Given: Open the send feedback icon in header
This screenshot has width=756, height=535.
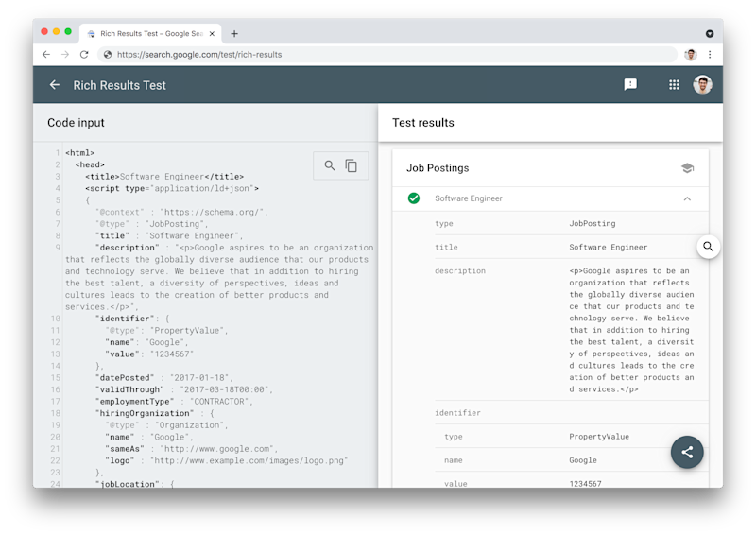Looking at the screenshot, I should point(630,85).
